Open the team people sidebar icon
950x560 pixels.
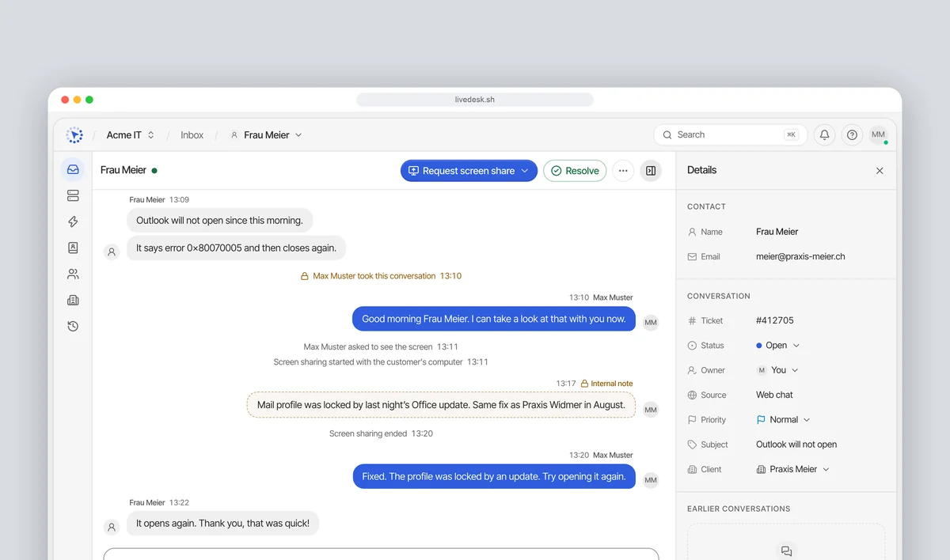click(x=73, y=274)
